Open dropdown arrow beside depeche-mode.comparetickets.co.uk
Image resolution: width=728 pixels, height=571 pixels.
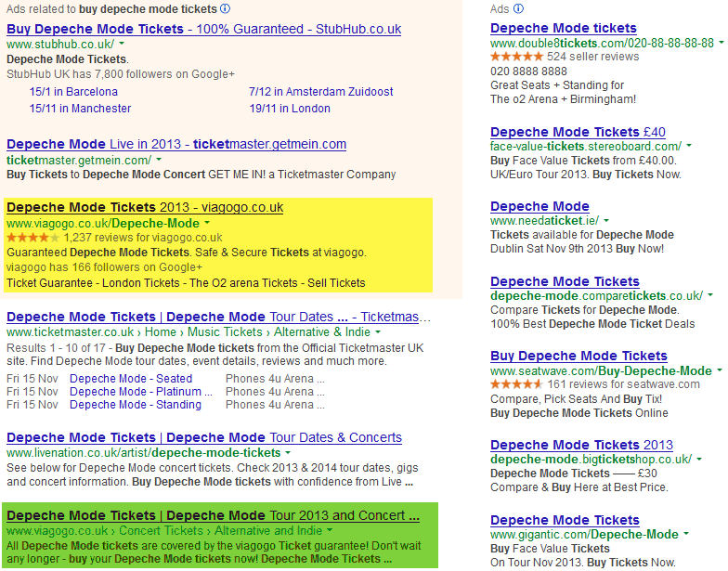pyautogui.click(x=710, y=295)
